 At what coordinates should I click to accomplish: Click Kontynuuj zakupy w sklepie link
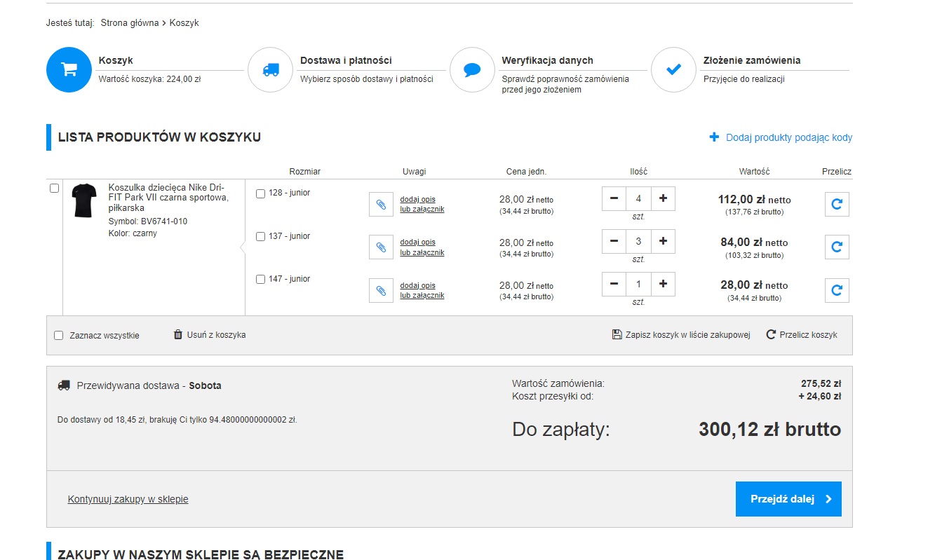click(x=128, y=500)
